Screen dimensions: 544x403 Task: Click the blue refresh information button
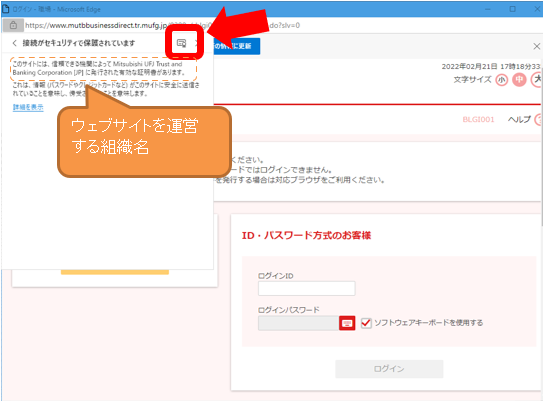[237, 46]
